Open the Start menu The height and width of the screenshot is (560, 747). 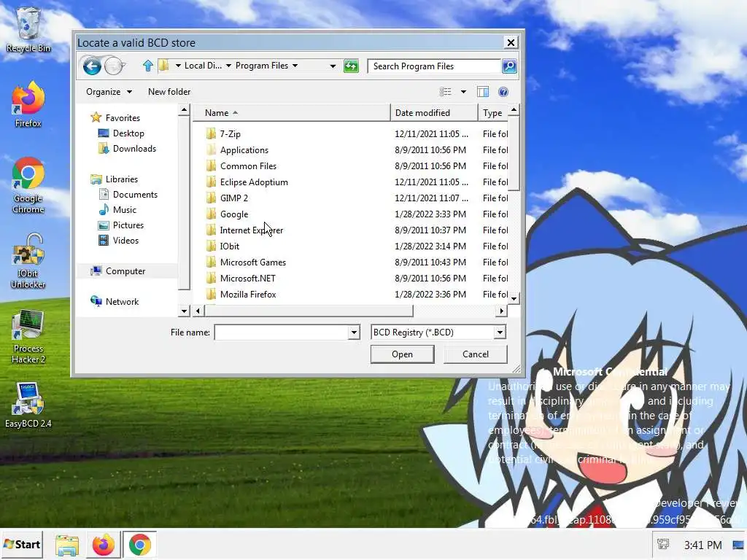[x=22, y=545]
